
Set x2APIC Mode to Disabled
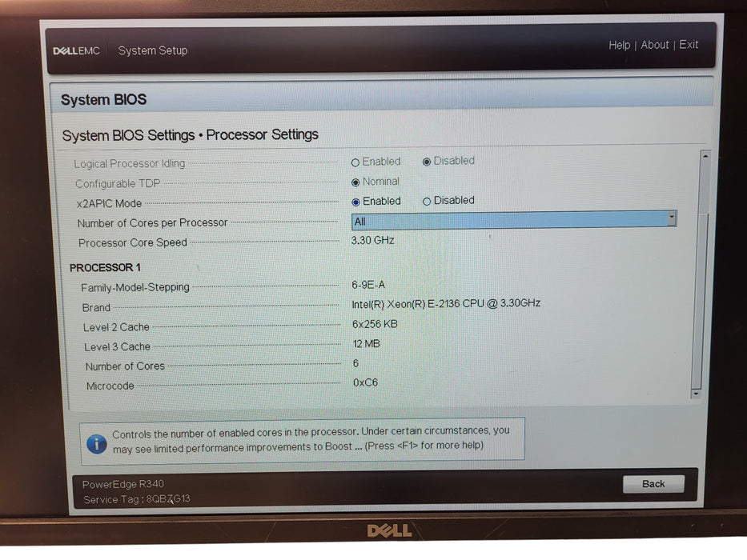[x=427, y=202]
